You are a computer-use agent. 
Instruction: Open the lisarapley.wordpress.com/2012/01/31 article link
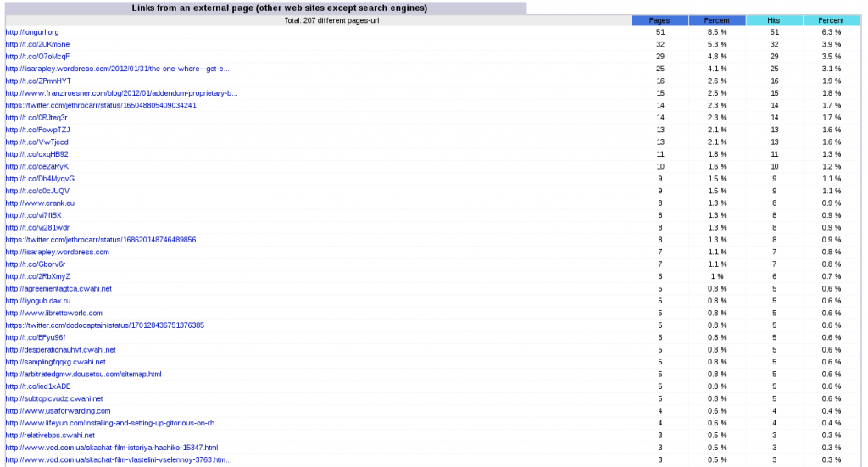(117, 69)
